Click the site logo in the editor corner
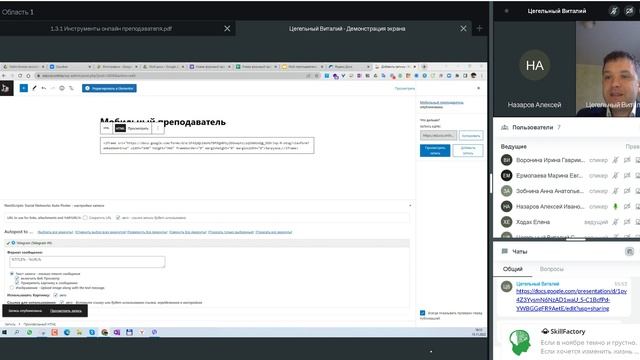Screen dimensions: 640x360 click(6, 88)
